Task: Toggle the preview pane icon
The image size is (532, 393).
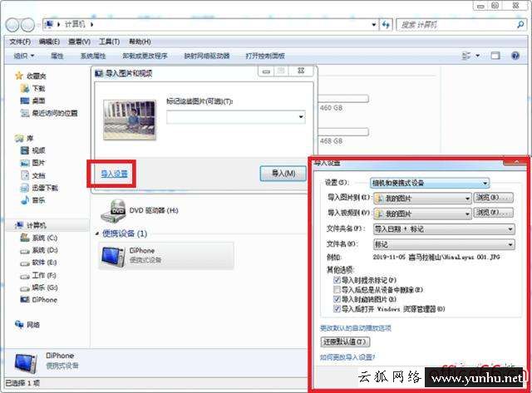Action: point(495,56)
